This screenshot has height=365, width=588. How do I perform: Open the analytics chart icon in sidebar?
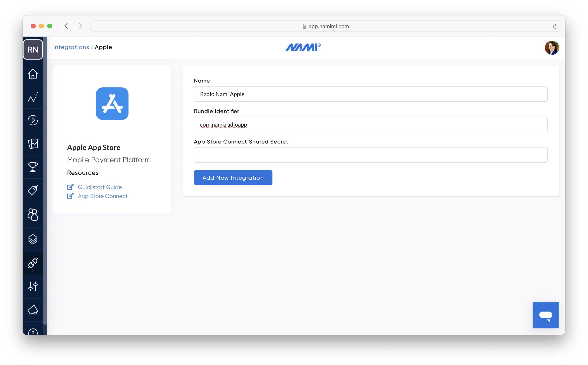pyautogui.click(x=33, y=97)
